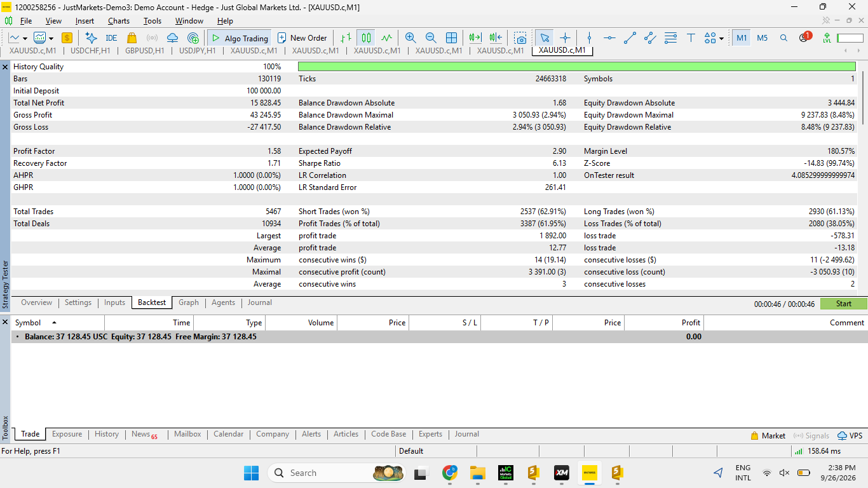Open the search magnifier in toolbar

pyautogui.click(x=783, y=38)
